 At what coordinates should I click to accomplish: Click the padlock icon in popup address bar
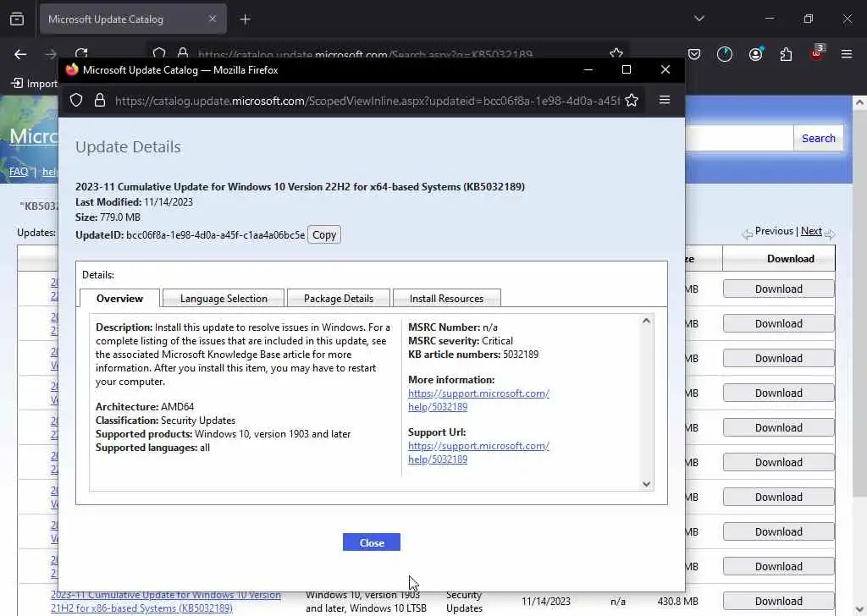[x=100, y=100]
